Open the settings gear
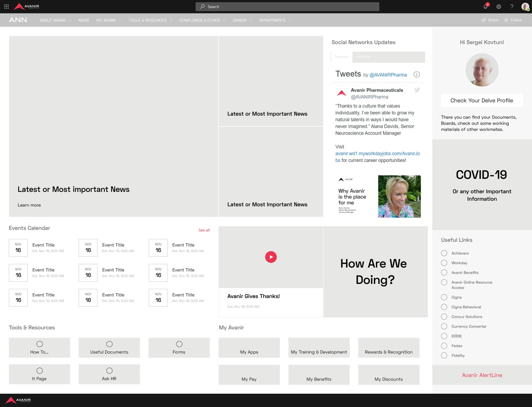The image size is (532, 407). coord(499,7)
